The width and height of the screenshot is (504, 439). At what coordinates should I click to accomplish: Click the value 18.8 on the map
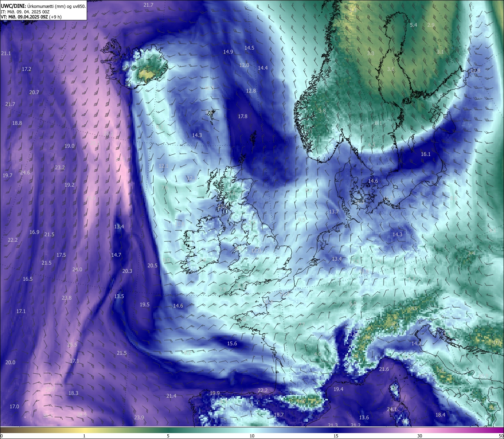pyautogui.click(x=17, y=123)
